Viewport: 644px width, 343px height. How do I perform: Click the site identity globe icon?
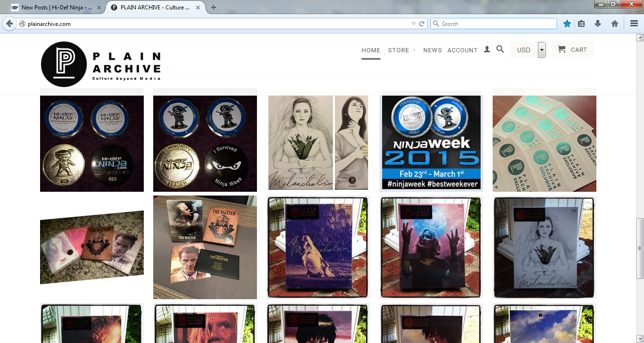tap(22, 24)
